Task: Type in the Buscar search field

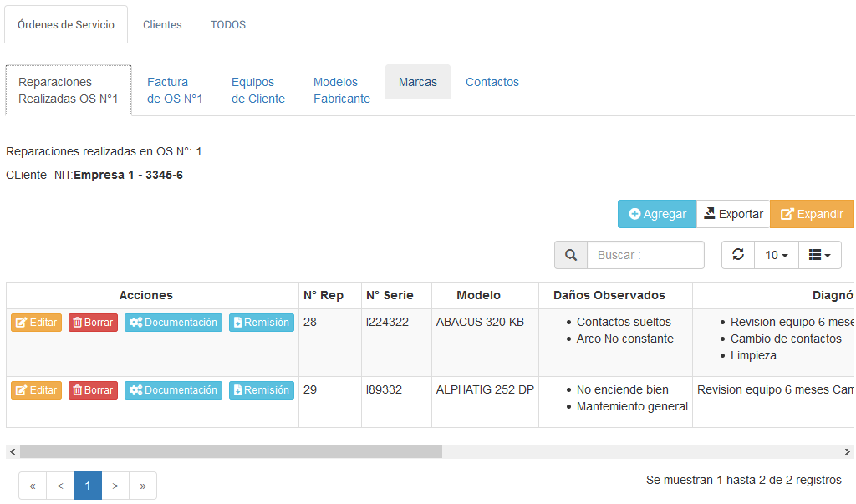Action: point(645,255)
